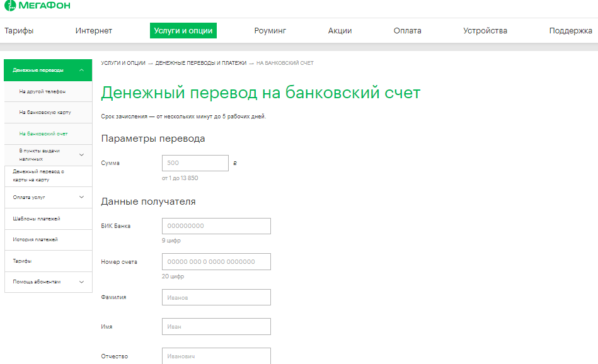Open the Устройства menu item
This screenshot has height=364, width=598.
[x=485, y=30]
